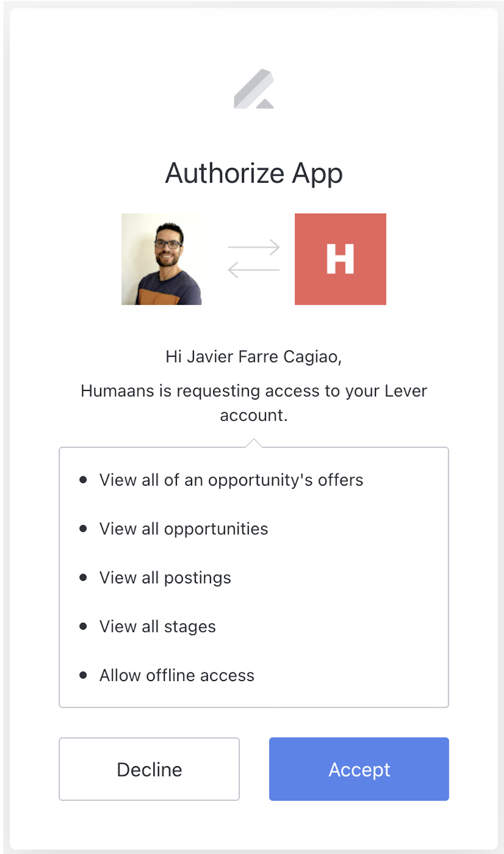Click the red Humaans H app icon
504x854 pixels.
coord(340,259)
